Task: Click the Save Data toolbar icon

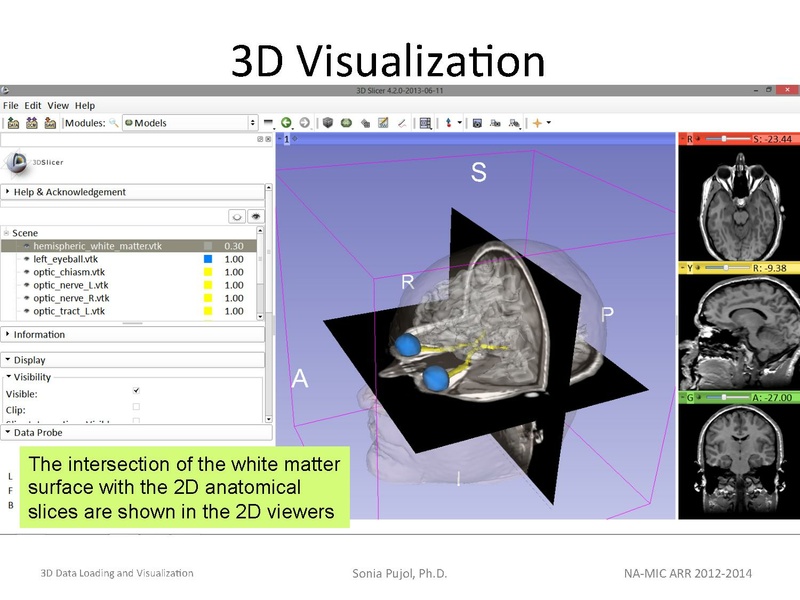Action: tap(50, 123)
